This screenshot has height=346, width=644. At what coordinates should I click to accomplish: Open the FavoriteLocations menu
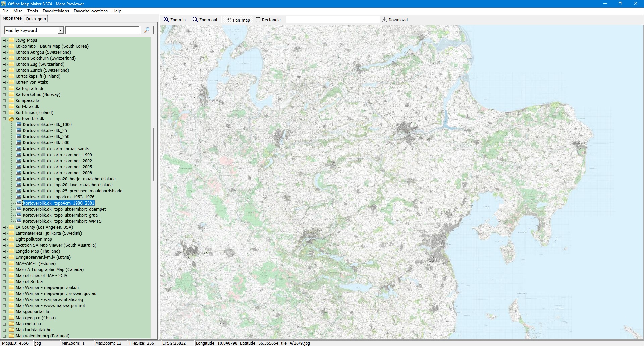coord(91,11)
